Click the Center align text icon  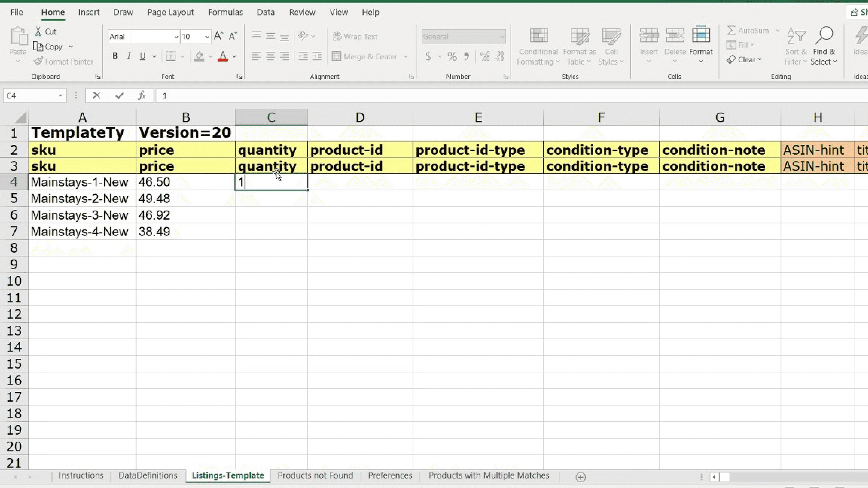(x=270, y=56)
